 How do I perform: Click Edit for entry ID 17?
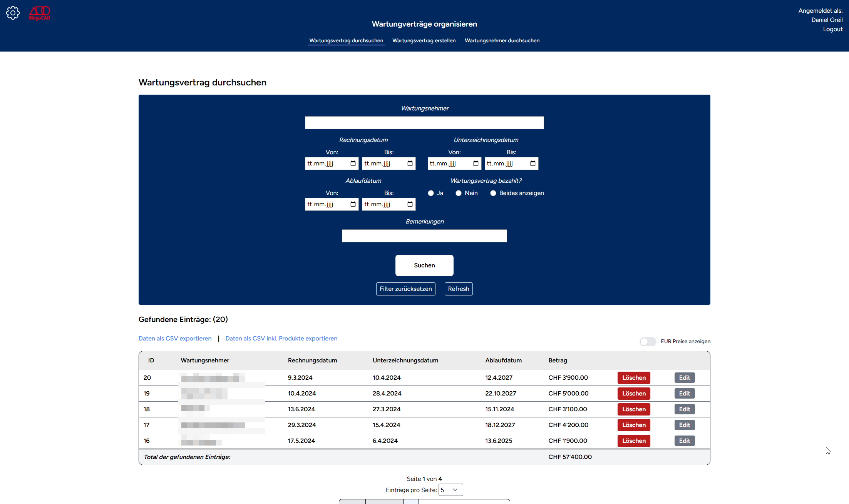(684, 425)
